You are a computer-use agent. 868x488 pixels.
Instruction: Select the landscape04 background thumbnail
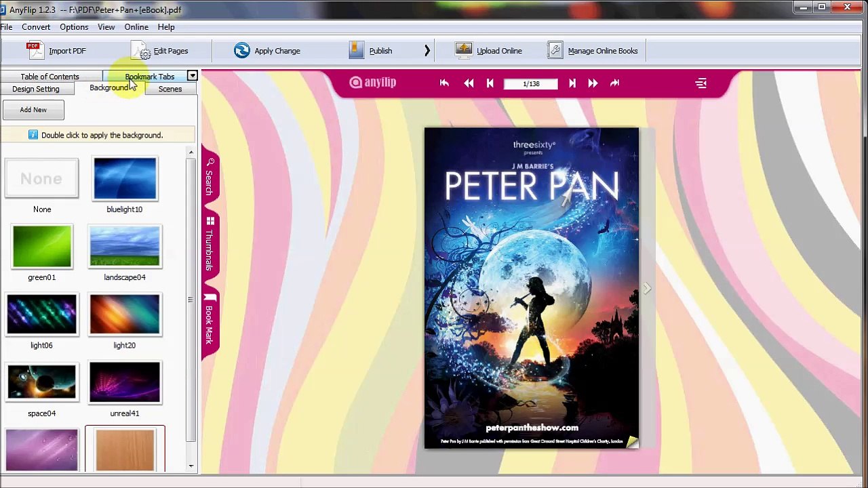point(125,246)
